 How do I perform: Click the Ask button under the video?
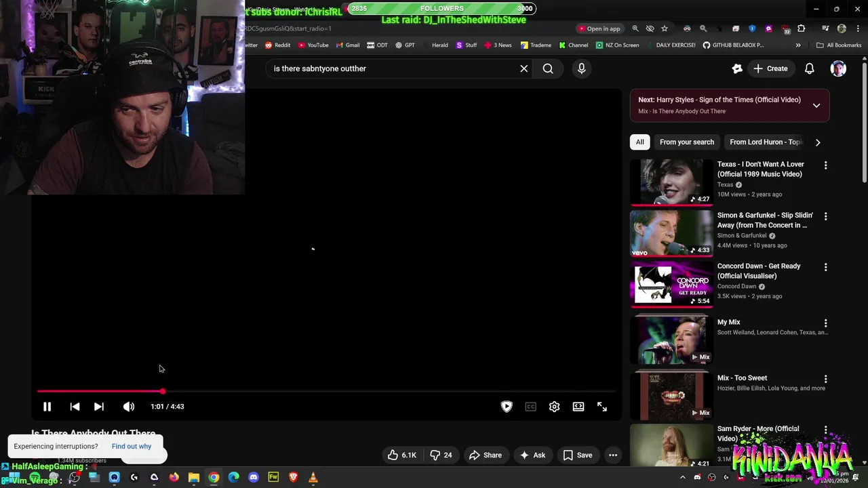click(x=532, y=455)
